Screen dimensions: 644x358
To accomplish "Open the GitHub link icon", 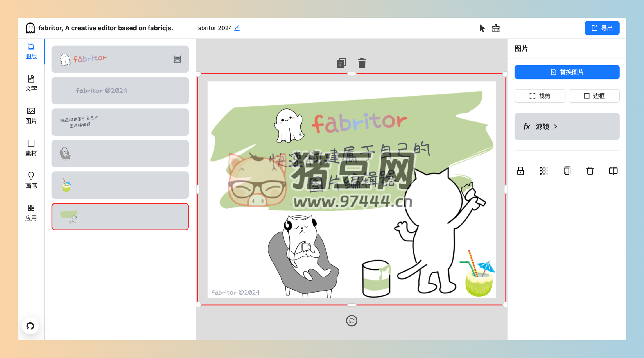I will point(30,326).
